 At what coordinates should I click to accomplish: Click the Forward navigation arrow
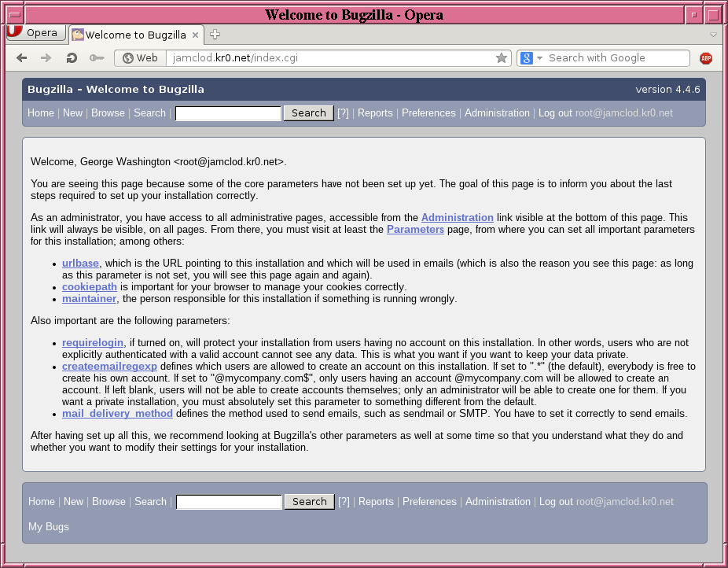(x=46, y=58)
